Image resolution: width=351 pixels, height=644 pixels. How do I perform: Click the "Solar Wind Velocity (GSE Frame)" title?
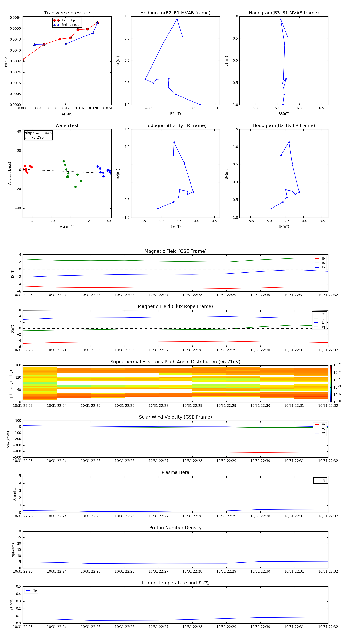(x=175, y=417)
